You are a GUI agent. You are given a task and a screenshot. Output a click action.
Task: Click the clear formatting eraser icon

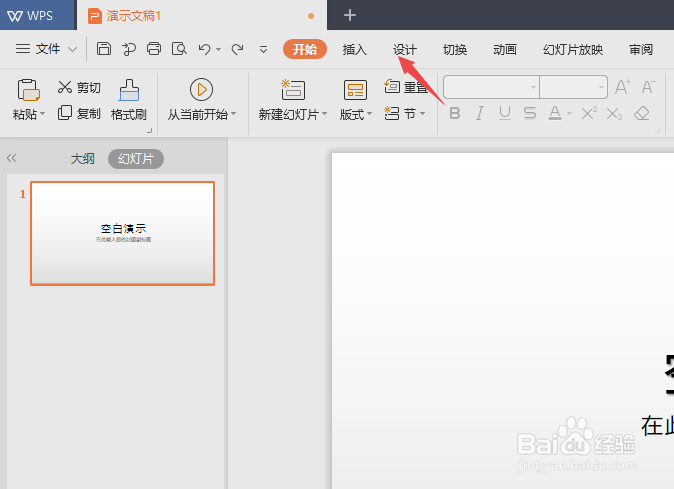point(642,114)
